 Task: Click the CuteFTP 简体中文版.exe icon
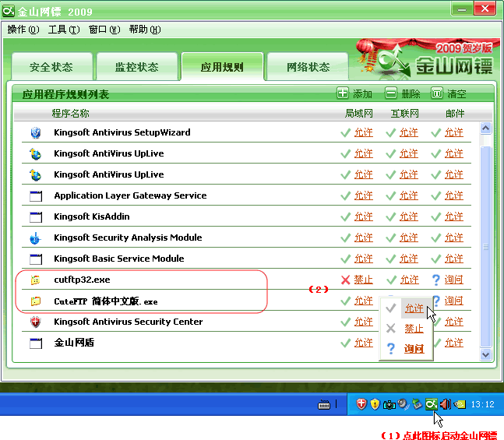click(x=35, y=301)
